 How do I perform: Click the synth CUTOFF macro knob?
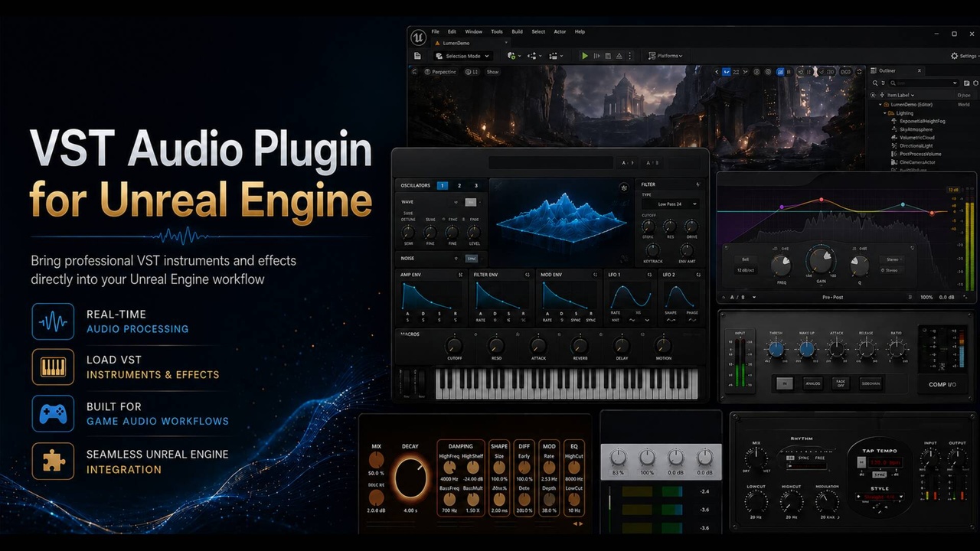(454, 346)
